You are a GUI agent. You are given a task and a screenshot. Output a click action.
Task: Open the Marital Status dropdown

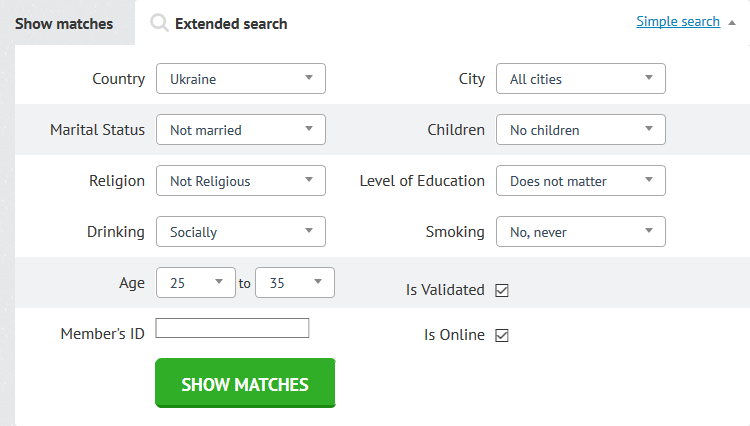click(241, 130)
